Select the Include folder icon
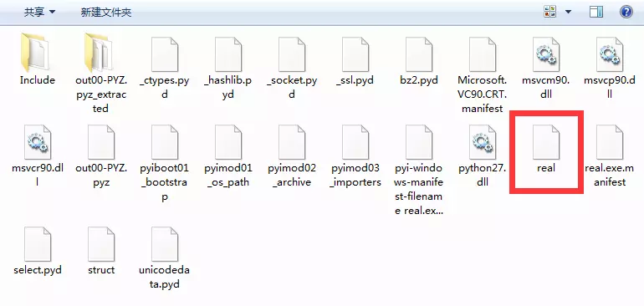Screen dimensions: 644x306 (x=36, y=53)
